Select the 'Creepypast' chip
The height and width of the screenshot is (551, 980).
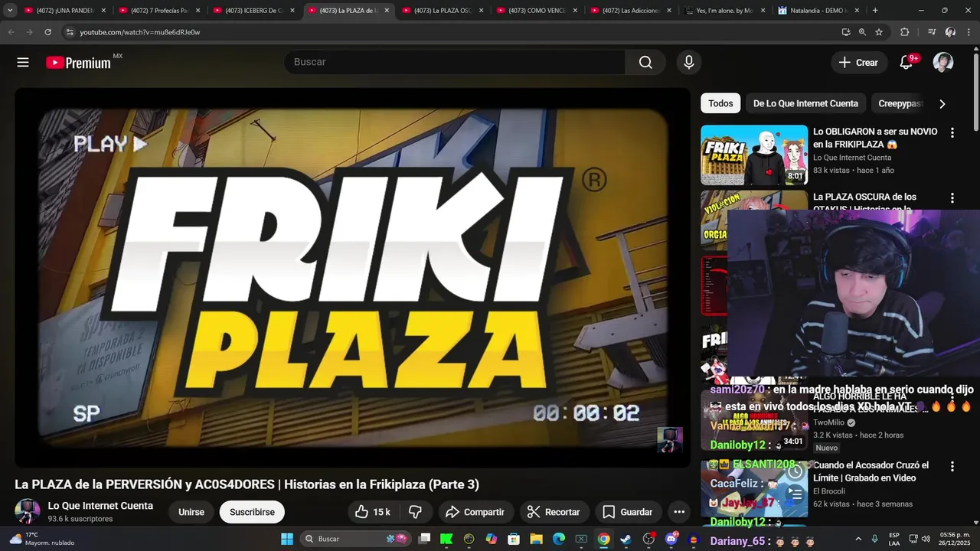[x=900, y=103]
